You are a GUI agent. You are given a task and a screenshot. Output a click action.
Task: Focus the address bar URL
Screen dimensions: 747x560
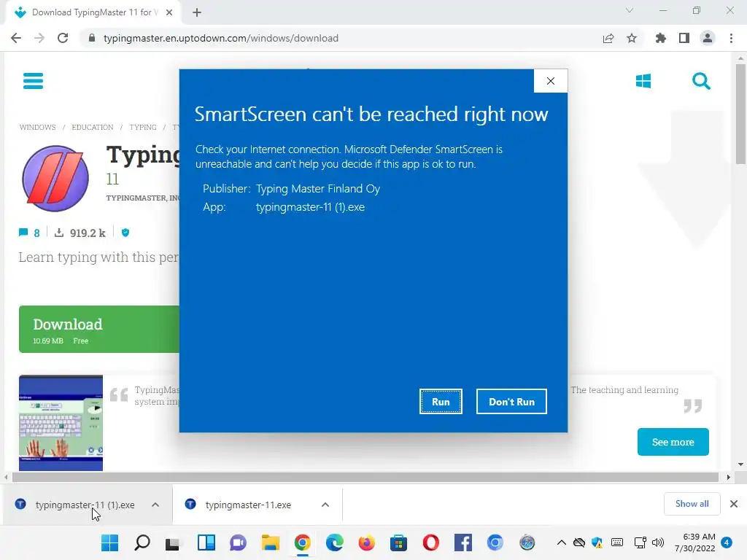coord(220,38)
